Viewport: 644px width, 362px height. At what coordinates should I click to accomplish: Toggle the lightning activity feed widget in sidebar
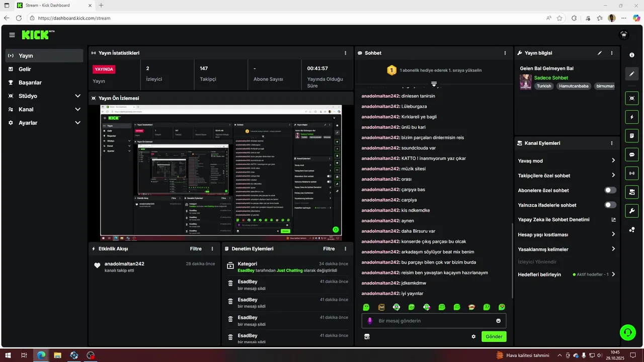coord(632,117)
